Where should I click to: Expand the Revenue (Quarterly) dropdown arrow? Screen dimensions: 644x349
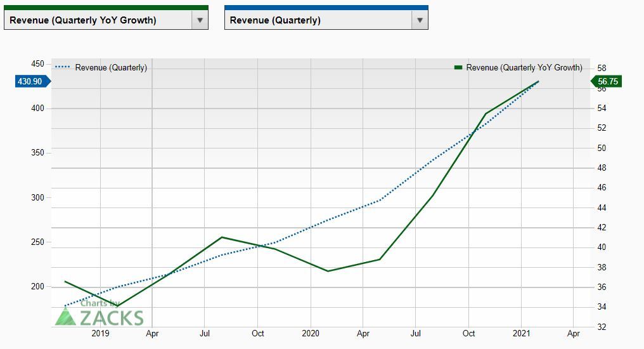tap(419, 20)
